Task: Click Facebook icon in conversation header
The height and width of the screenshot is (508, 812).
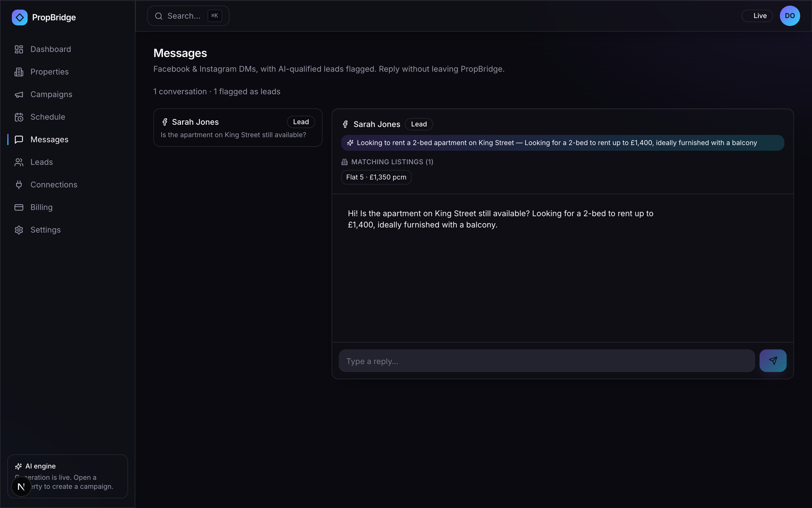Action: [x=345, y=124]
